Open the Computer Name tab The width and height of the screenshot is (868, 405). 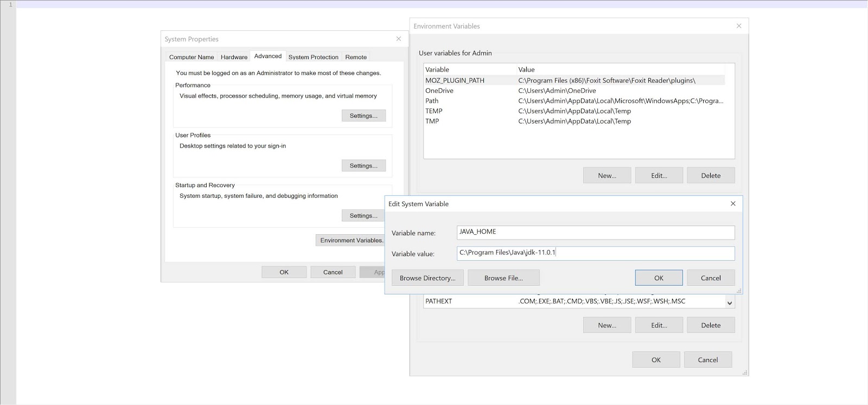pos(192,57)
